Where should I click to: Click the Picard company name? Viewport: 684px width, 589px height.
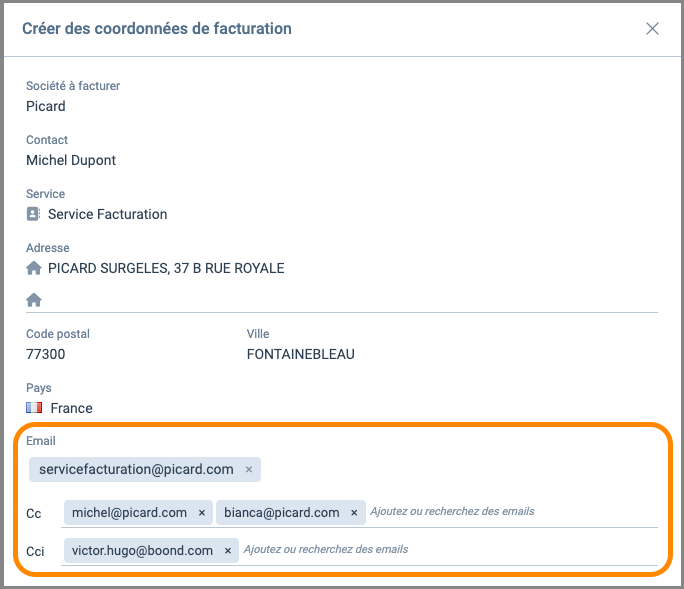coord(46,106)
